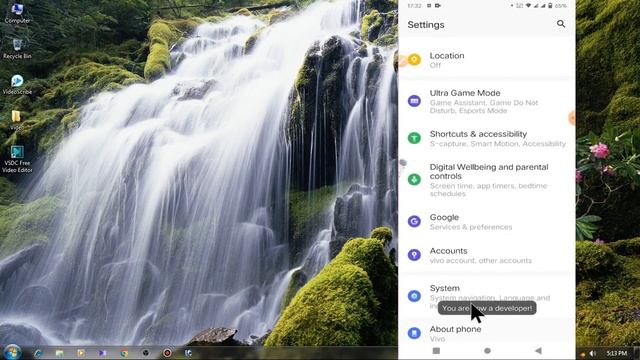
Task: Tap the About phone icon
Action: pyautogui.click(x=414, y=333)
